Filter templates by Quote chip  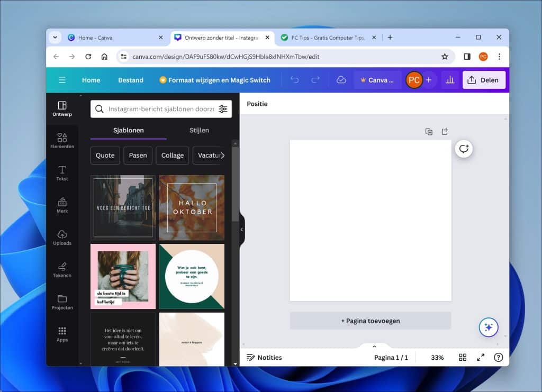pyautogui.click(x=105, y=156)
